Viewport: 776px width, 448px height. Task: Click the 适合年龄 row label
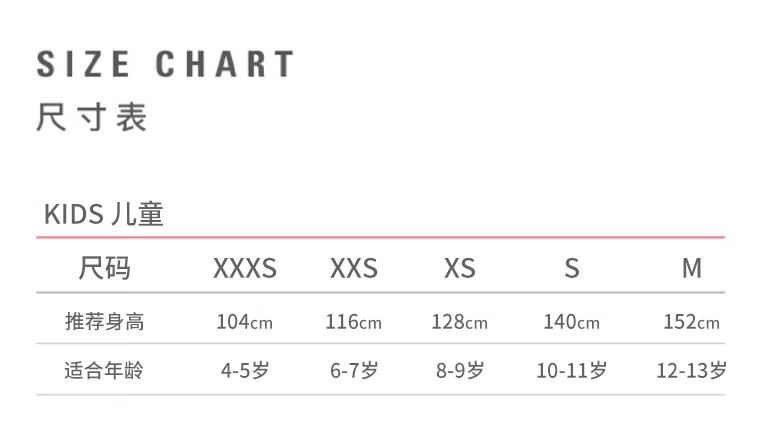[105, 371]
